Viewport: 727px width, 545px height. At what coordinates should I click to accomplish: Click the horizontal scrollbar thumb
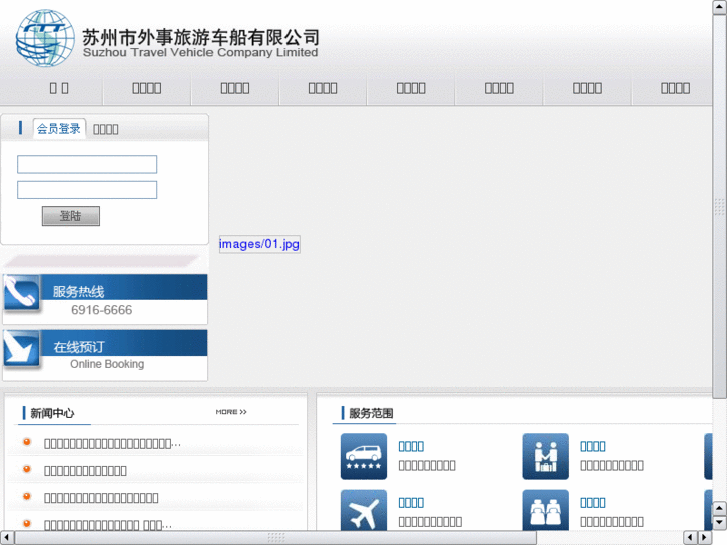pos(276,538)
